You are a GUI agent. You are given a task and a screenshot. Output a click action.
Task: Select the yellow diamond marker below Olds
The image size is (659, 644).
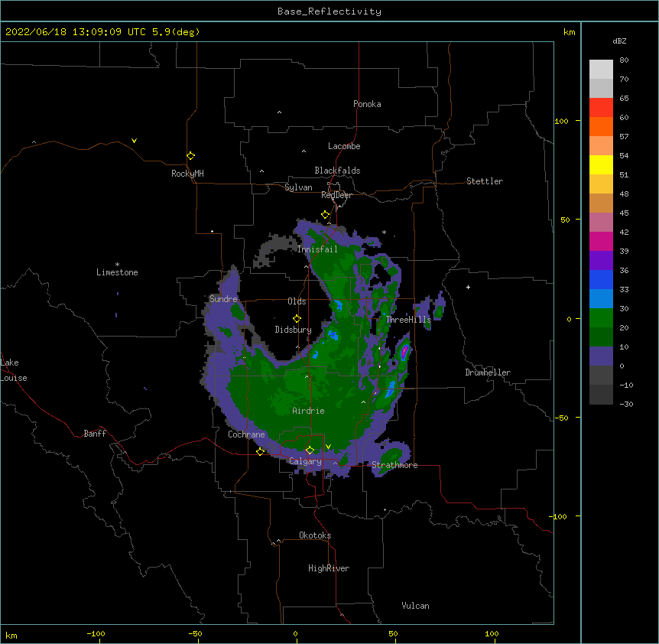pos(297,319)
